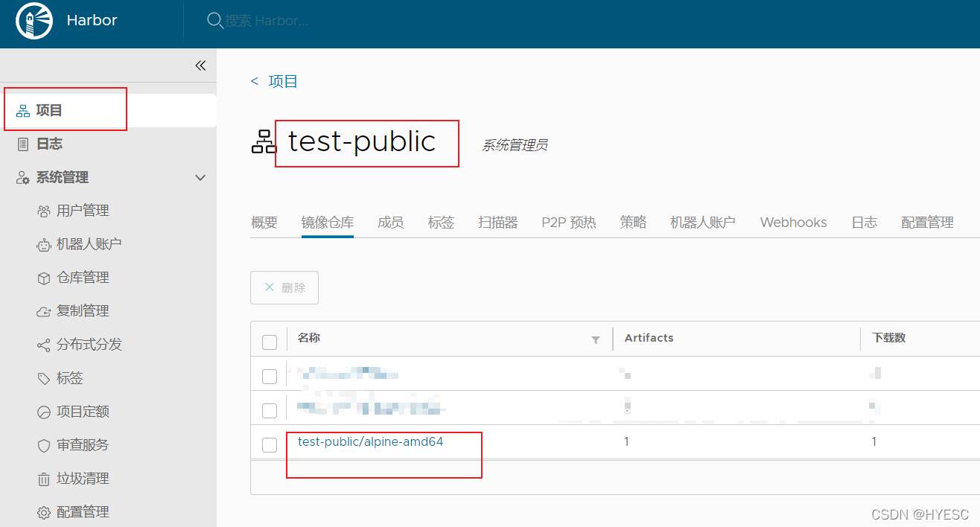Check the test-public/alpine-amd64 row checkbox

(270, 445)
